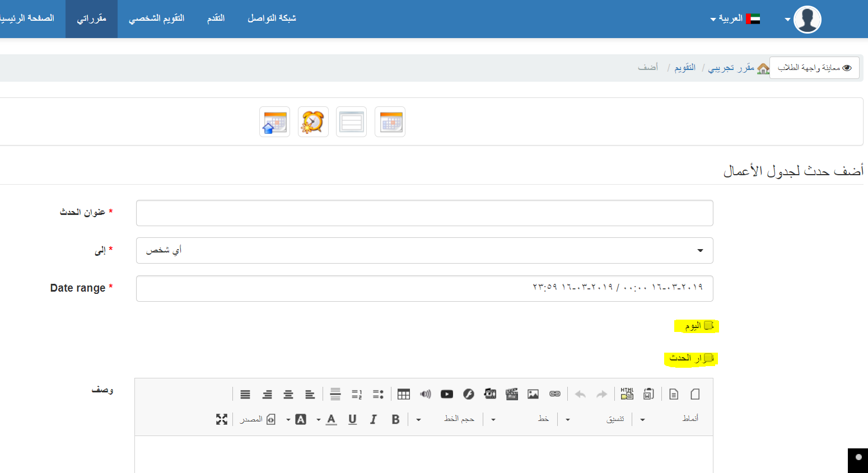Click HTML paste icon in editor

(627, 394)
